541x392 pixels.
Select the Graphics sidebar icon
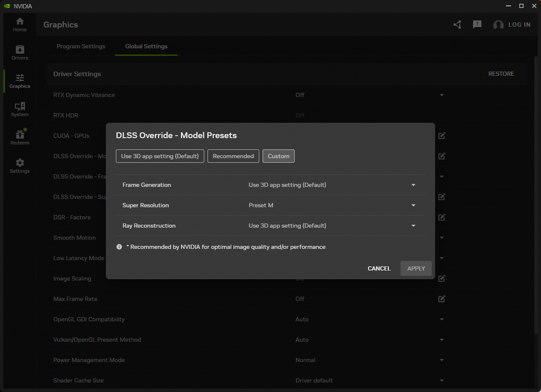(19, 82)
